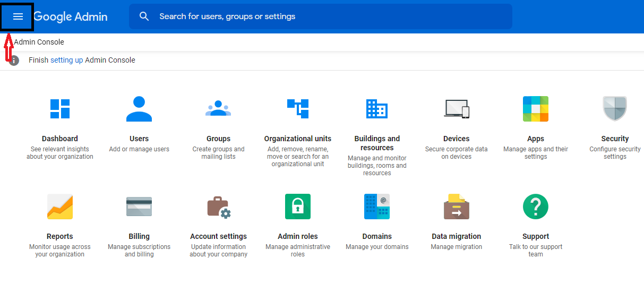
Task: Open the Billing credit card icon
Action: [139, 207]
